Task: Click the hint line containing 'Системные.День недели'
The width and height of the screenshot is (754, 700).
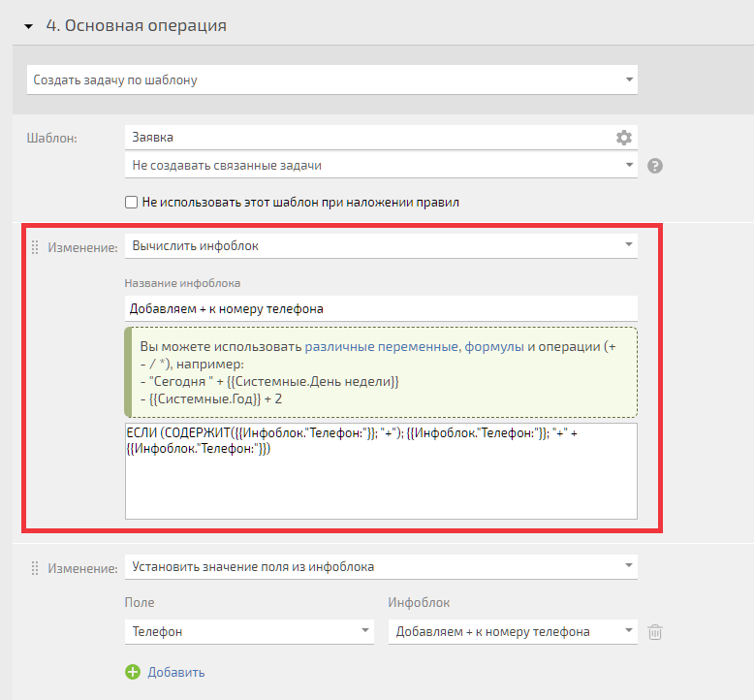Action: 269,382
